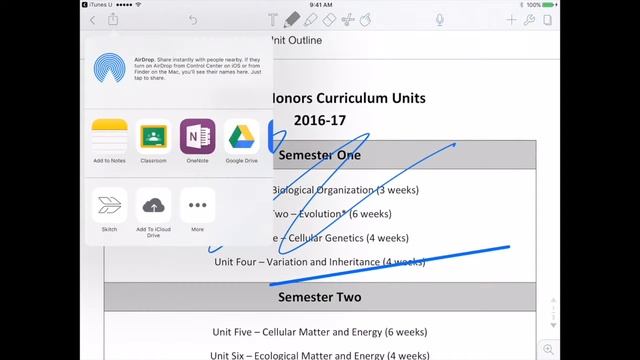This screenshot has height=360, width=640.
Task: Tap the 'Cellular Genetics (4 weeks)' line
Action: (x=341, y=238)
